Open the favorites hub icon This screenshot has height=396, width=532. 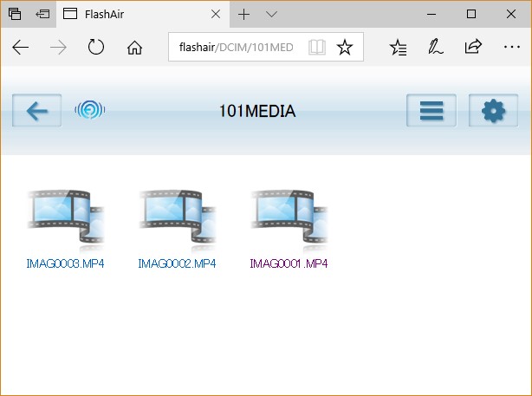[x=399, y=47]
